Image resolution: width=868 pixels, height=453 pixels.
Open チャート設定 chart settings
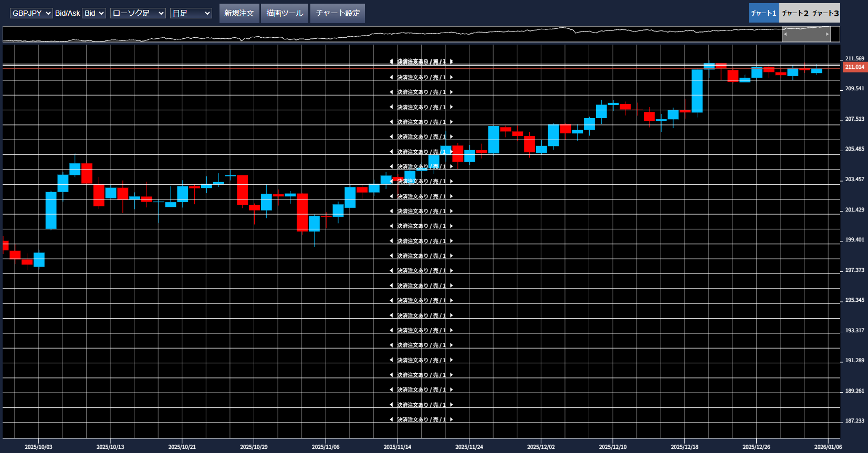pos(338,13)
